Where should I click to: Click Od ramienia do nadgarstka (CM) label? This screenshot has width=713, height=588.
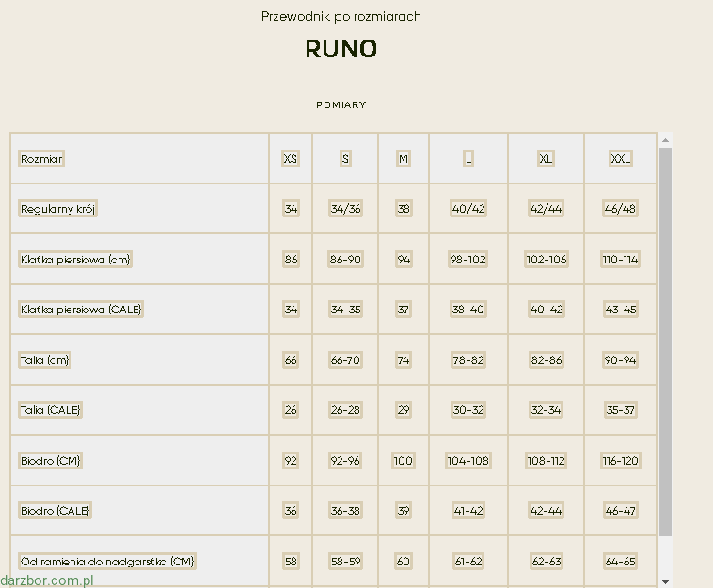[x=107, y=562]
